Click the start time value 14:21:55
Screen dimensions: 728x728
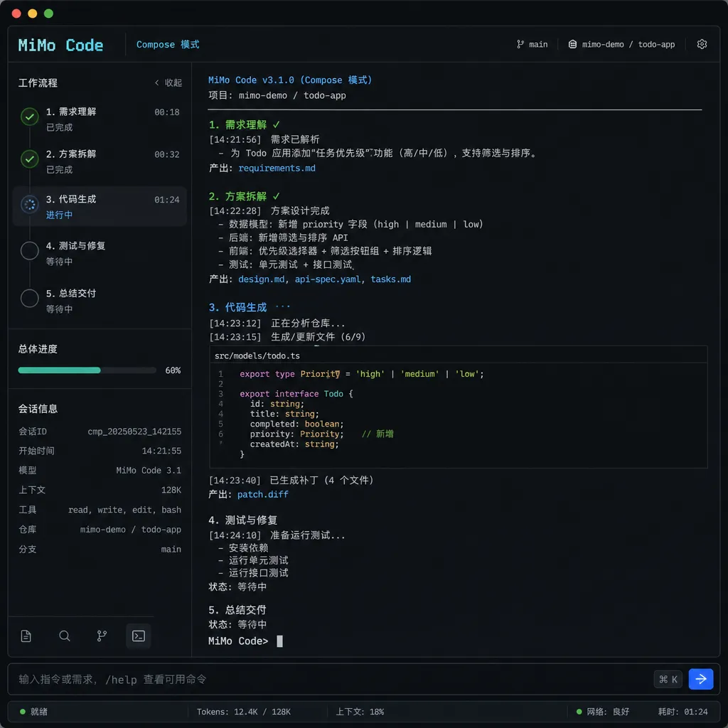coord(161,451)
